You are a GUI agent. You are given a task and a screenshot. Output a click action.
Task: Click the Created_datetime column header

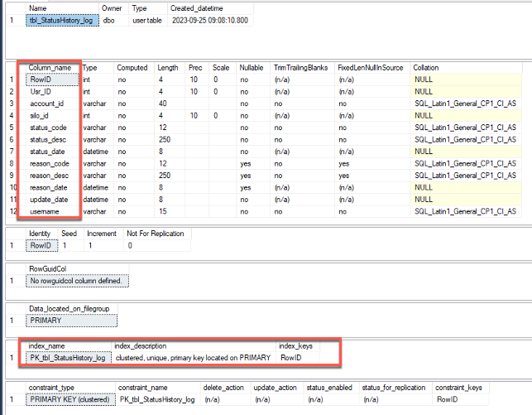197,7
